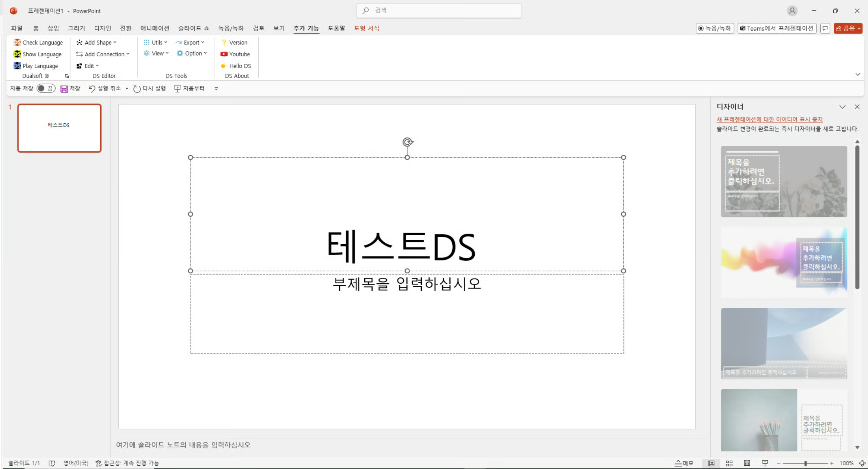Viewport: 868px width, 469px height.
Task: Switch to Slide Sorter view icon
Action: [729, 463]
